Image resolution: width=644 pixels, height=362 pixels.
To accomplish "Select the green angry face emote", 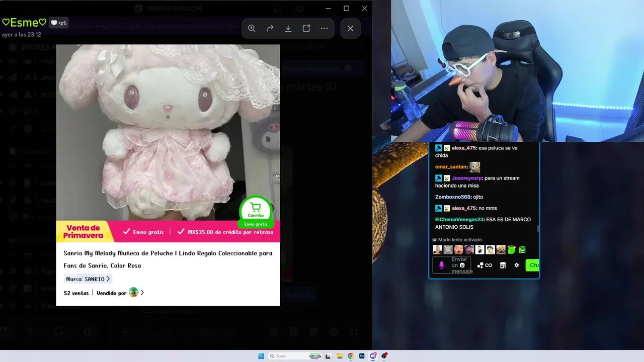I will coord(522,249).
